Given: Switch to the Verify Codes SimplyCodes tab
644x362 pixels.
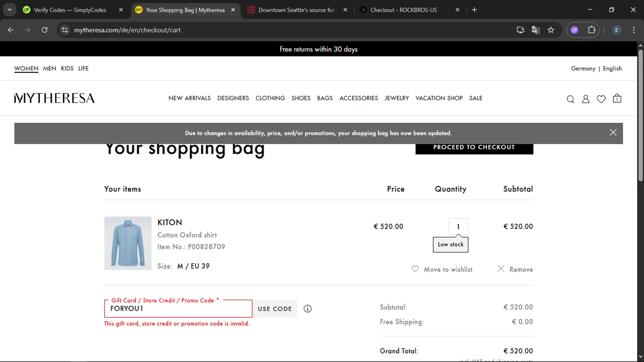Looking at the screenshot, I should click(x=70, y=10).
